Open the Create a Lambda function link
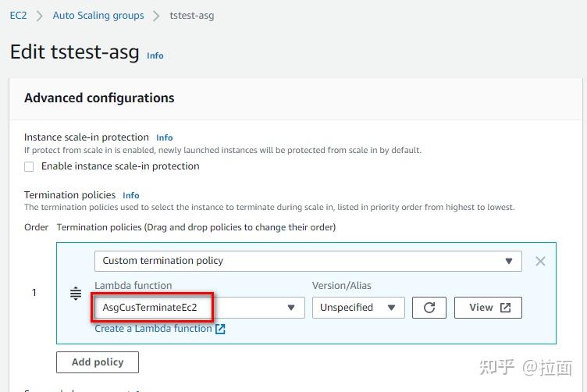587x392 pixels. click(153, 329)
